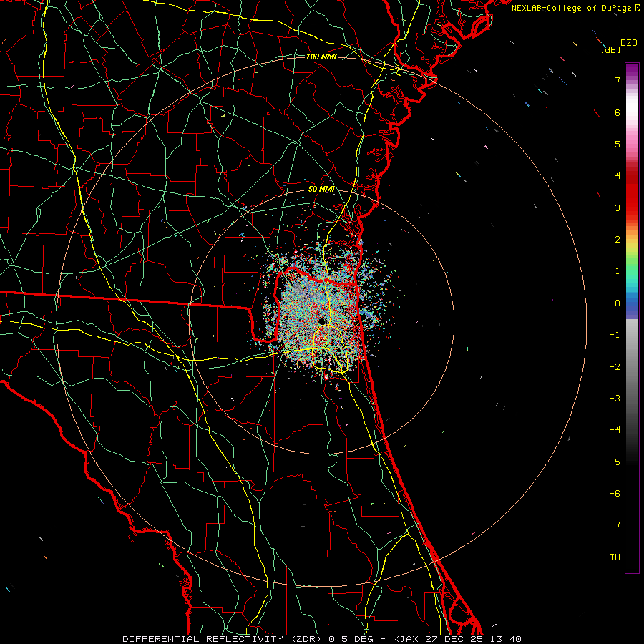Screen dimensions: 644x644
Task: Click the -2 dB value on color scale
Action: (x=615, y=367)
